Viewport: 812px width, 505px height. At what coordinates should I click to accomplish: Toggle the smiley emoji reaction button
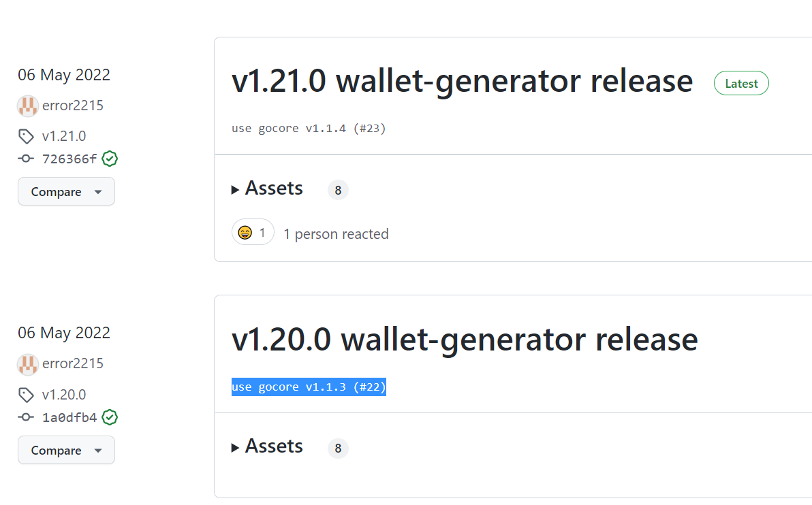point(253,233)
